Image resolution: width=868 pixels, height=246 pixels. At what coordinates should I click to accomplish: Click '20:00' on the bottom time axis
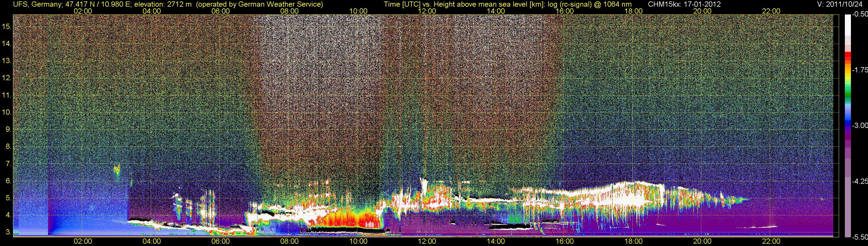coord(702,241)
